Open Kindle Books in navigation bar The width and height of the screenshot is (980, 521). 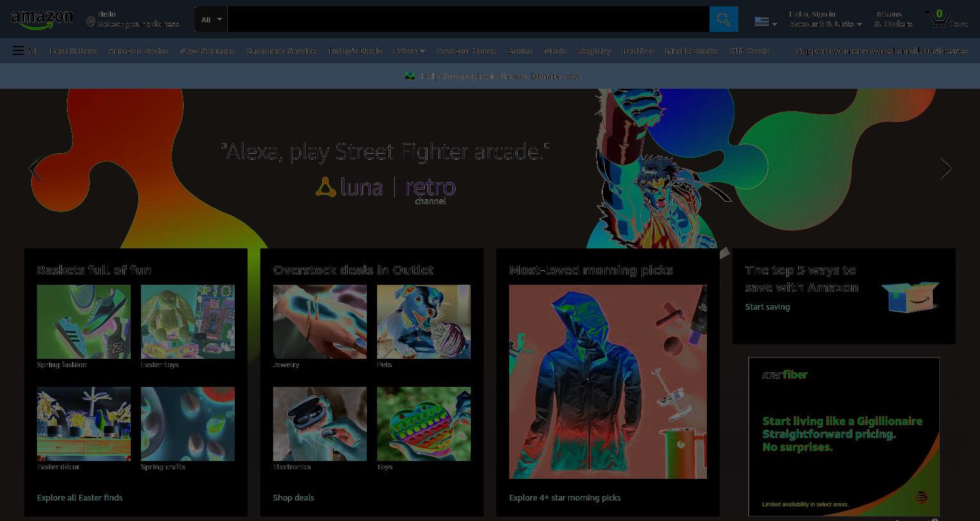[x=691, y=50]
